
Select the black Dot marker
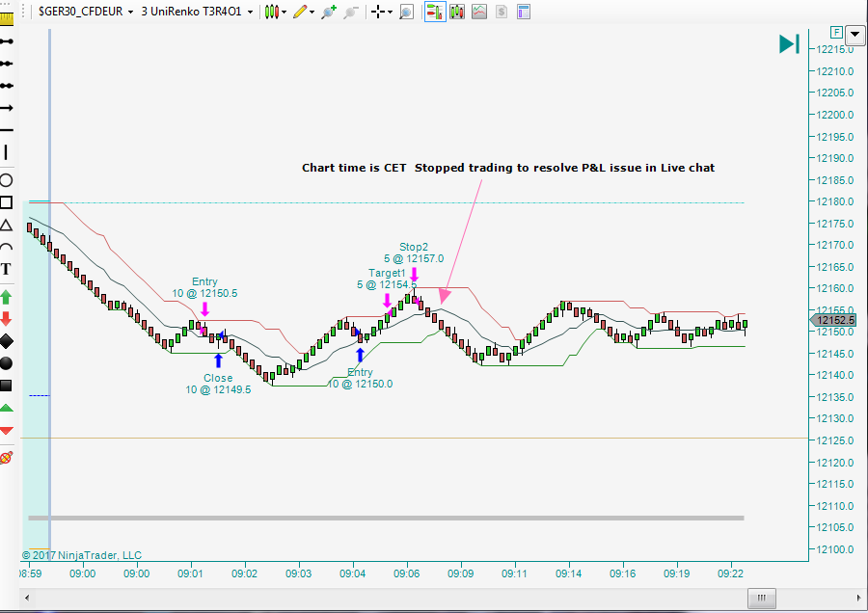[x=6, y=363]
